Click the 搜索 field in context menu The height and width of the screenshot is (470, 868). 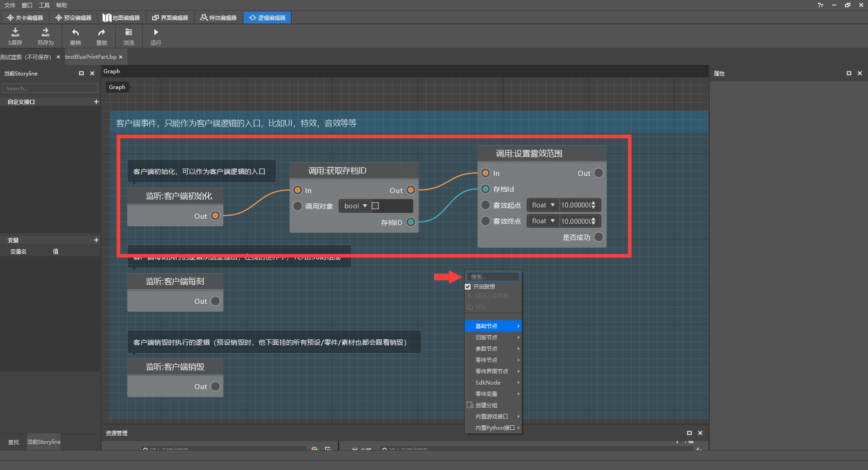(x=493, y=277)
